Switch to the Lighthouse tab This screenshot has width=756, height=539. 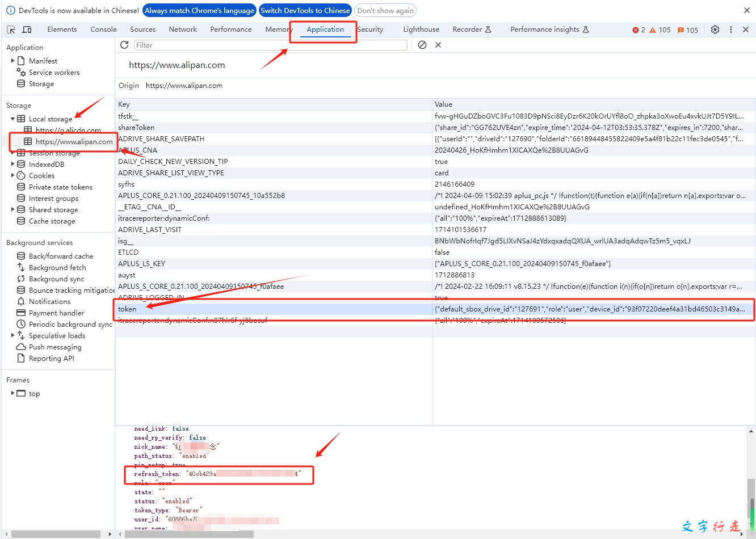click(421, 30)
